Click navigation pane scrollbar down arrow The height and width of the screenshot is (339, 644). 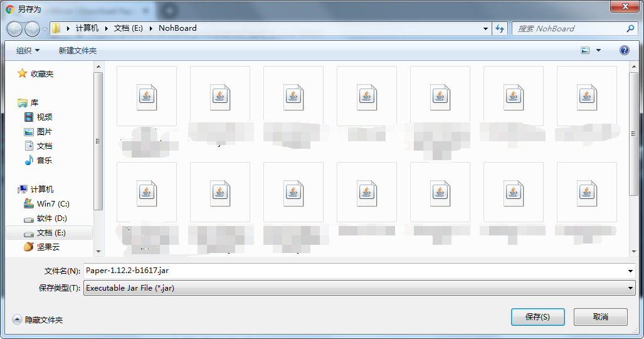pos(98,251)
